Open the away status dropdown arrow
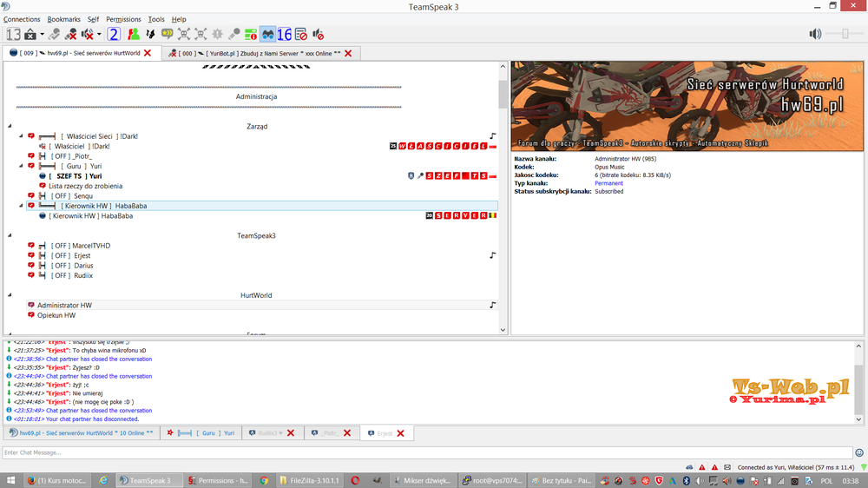Viewport: 868px width, 488px height. [42, 35]
